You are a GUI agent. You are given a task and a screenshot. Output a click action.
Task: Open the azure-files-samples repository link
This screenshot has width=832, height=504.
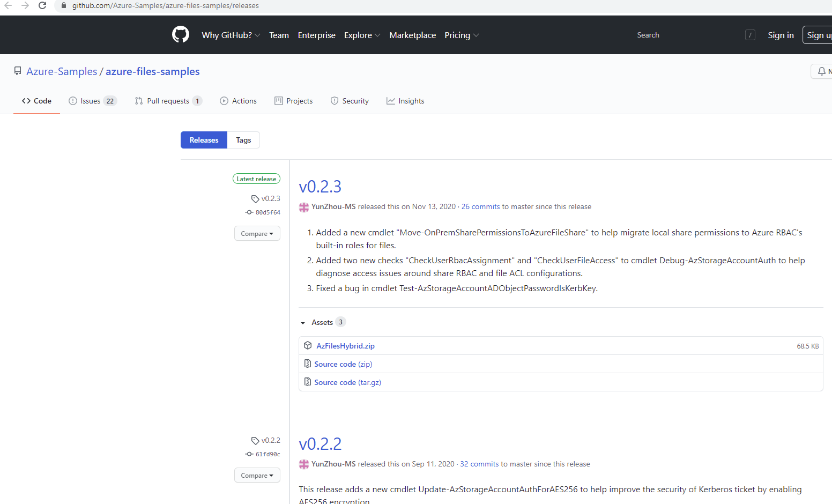coord(153,71)
